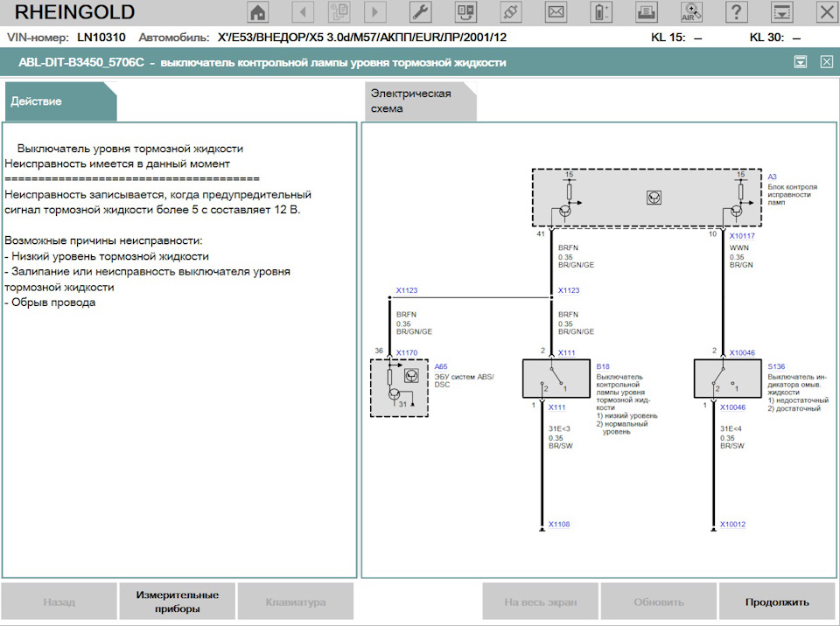Click the 31E<3 wire label
Viewport: 840px width, 626px height.
pyautogui.click(x=559, y=428)
